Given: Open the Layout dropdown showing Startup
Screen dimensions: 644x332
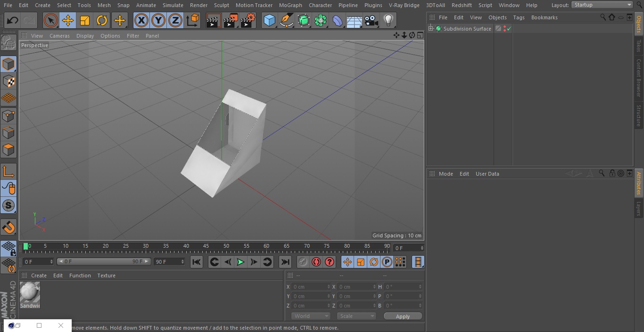Looking at the screenshot, I should 603,5.
